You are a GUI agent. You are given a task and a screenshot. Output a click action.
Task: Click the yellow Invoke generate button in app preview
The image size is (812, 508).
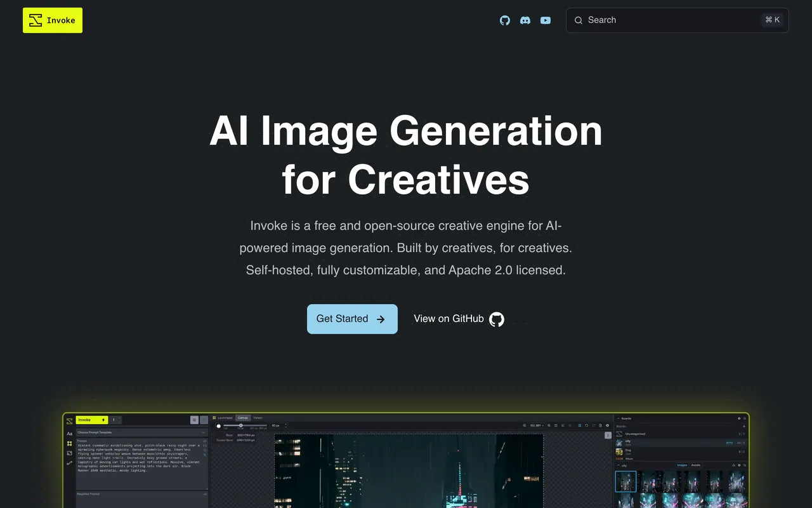click(x=92, y=420)
